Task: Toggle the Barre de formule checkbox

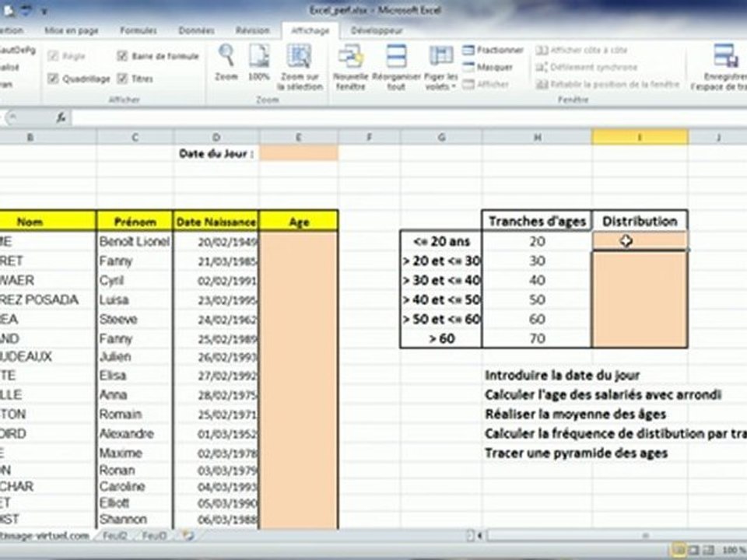Action: pyautogui.click(x=122, y=56)
